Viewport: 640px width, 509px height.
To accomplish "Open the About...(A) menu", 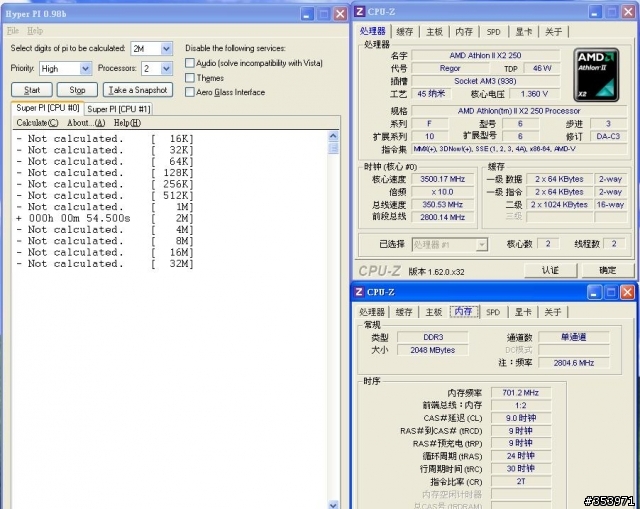I will click(86, 123).
